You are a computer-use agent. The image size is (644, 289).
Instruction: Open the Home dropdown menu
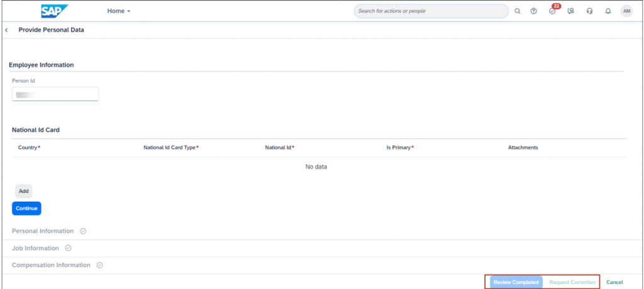(x=119, y=11)
